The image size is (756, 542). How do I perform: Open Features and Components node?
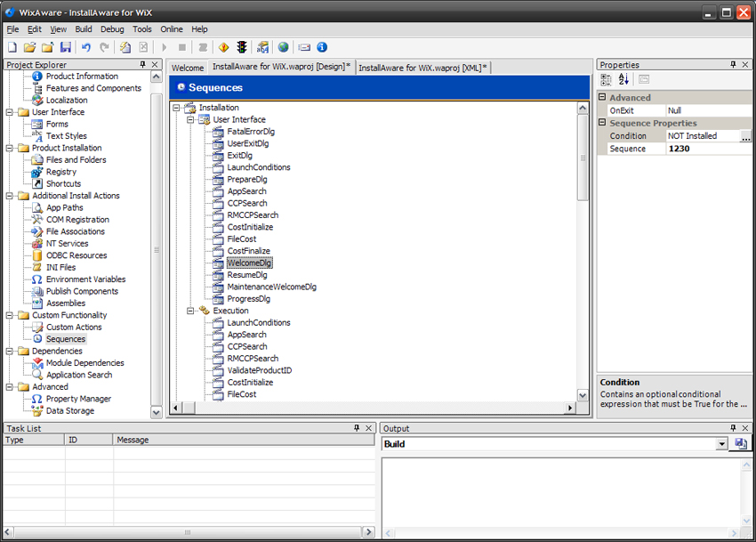click(93, 88)
